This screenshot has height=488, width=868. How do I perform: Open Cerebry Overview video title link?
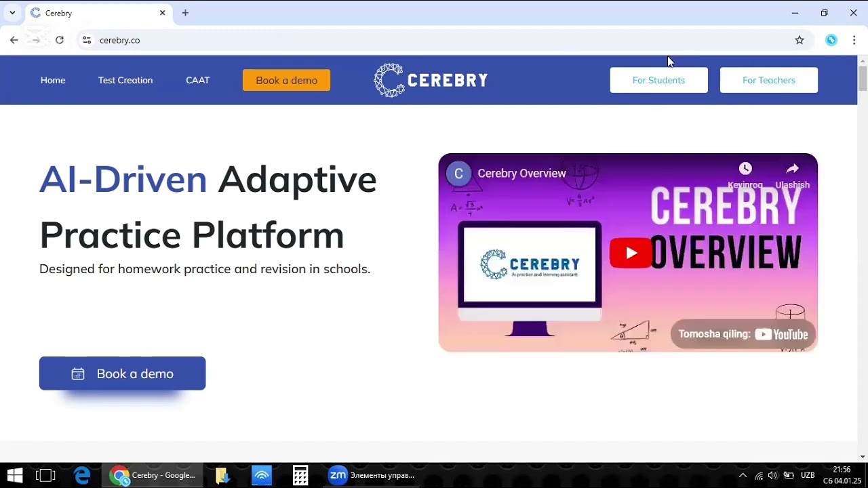point(521,174)
